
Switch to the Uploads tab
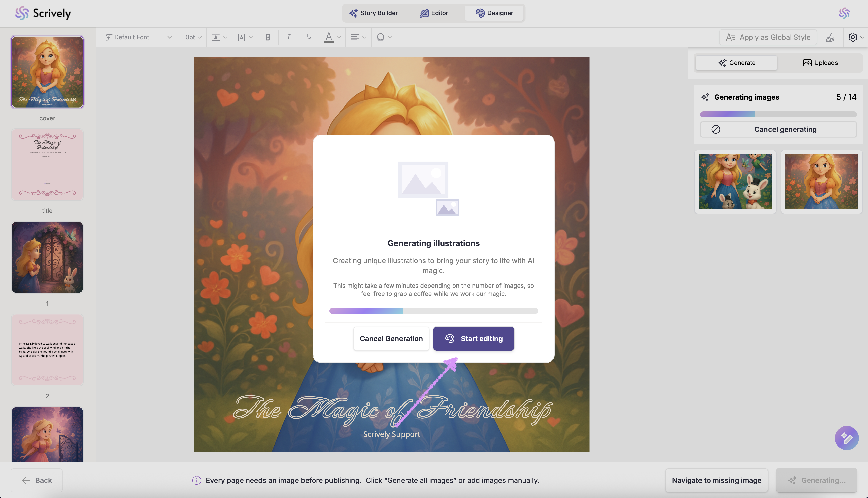[820, 63]
